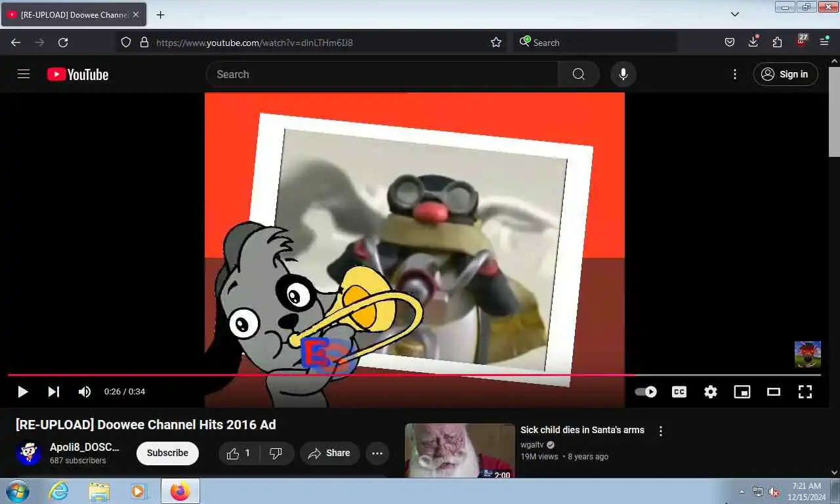Image resolution: width=840 pixels, height=504 pixels.
Task: Click page scrollbar down arrow
Action: click(x=834, y=472)
